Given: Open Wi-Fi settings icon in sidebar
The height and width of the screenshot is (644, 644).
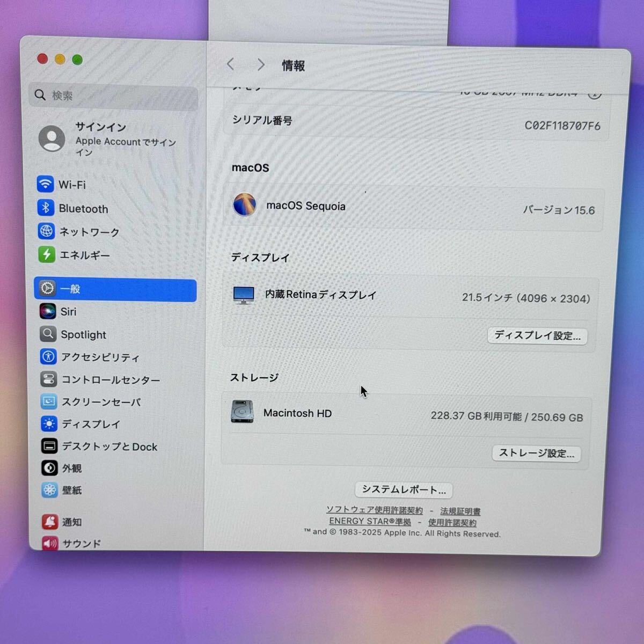Looking at the screenshot, I should [x=46, y=184].
